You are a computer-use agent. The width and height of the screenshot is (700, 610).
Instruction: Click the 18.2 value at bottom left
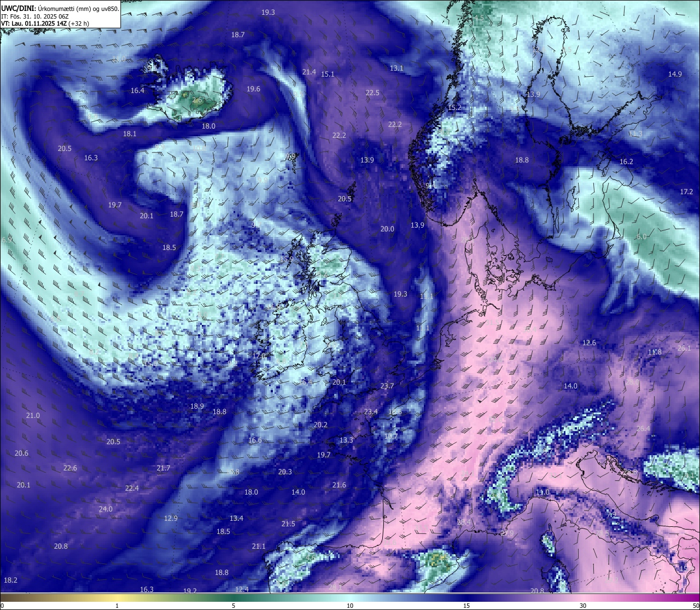pyautogui.click(x=10, y=580)
